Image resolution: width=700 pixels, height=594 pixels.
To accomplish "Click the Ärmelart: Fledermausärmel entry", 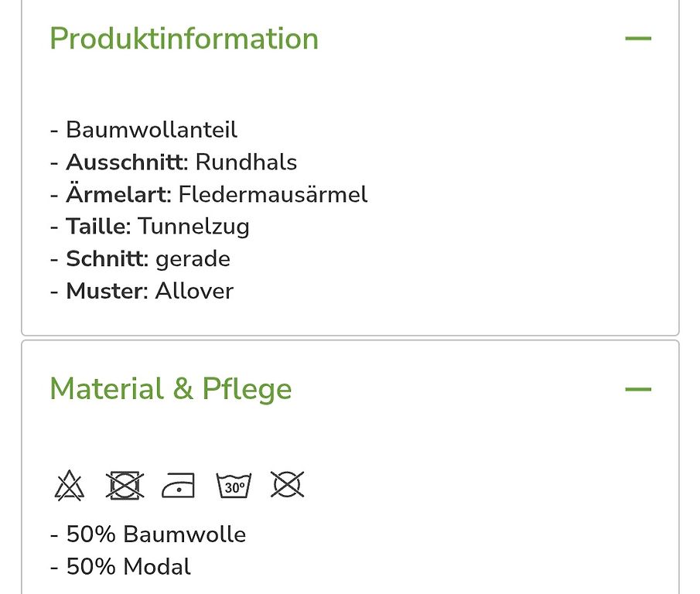I will coord(209,195).
